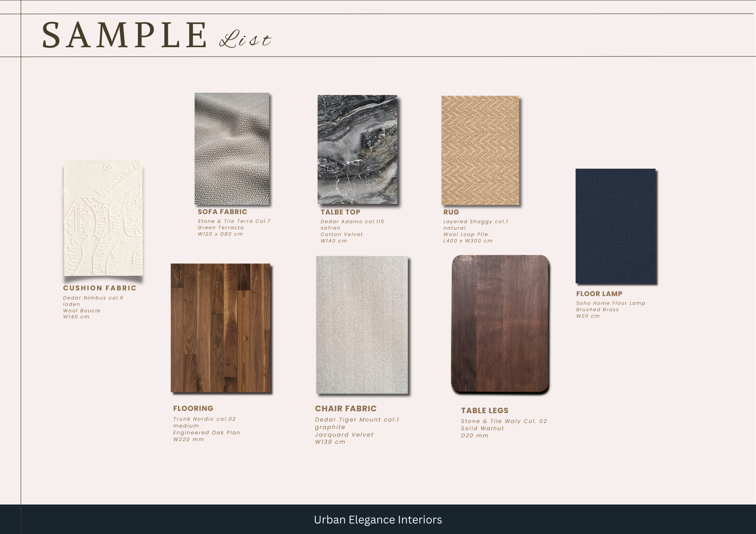Select the TALBE TOP heading text
The height and width of the screenshot is (534, 756).
(340, 212)
